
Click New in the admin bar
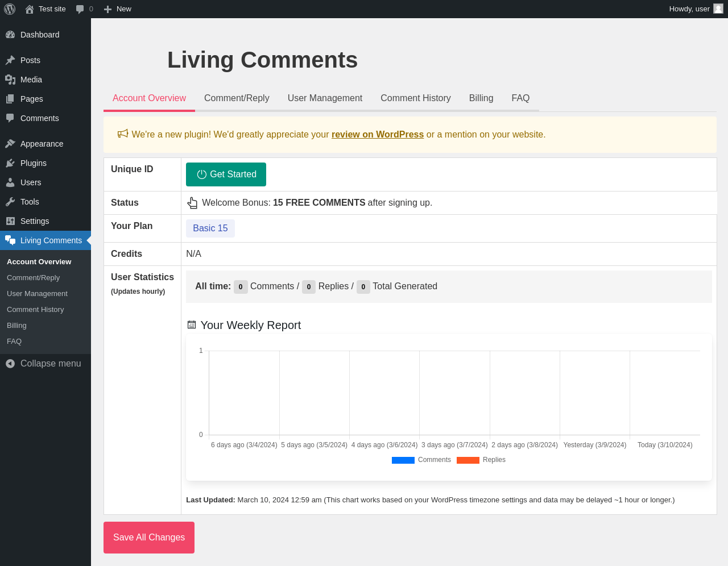pos(118,9)
